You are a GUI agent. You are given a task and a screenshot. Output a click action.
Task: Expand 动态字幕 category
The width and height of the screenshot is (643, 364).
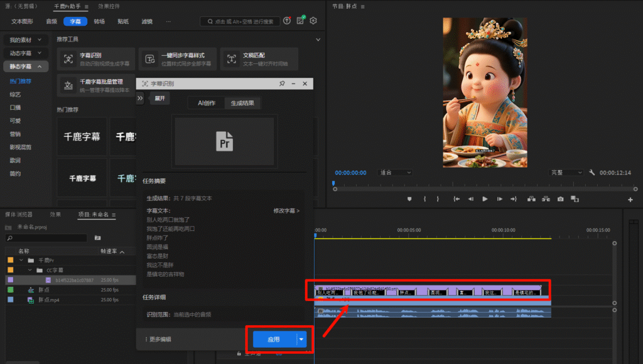pos(25,53)
